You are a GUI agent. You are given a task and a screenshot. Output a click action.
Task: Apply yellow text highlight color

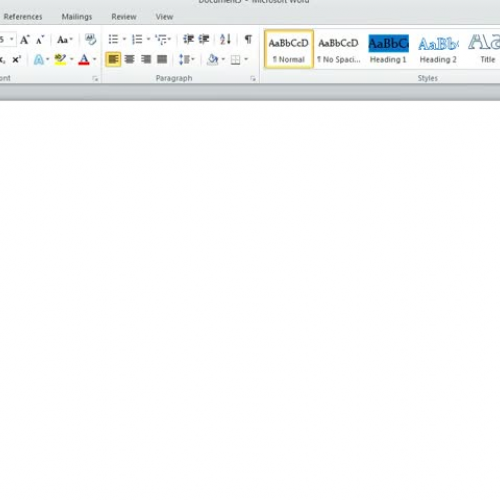coord(60,60)
